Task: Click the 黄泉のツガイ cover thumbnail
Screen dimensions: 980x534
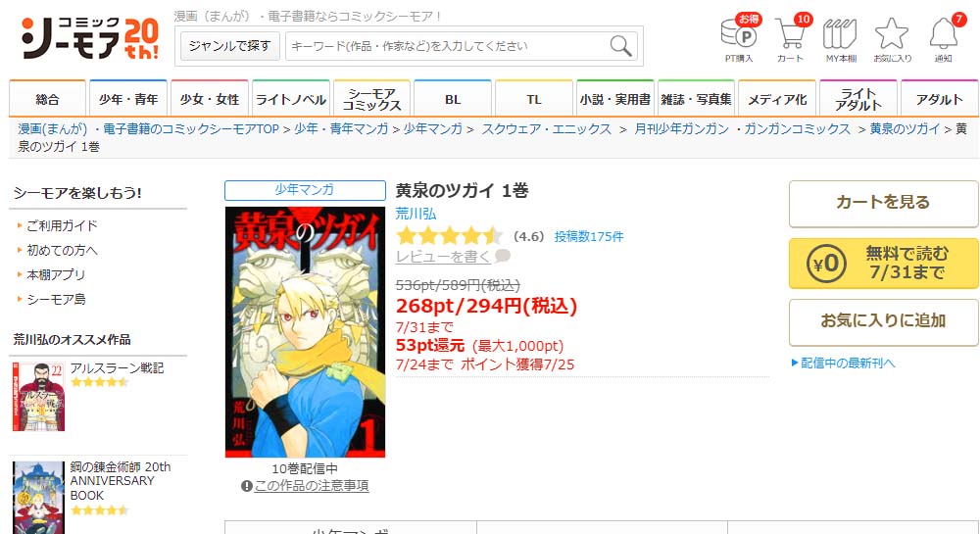Action: (305, 331)
